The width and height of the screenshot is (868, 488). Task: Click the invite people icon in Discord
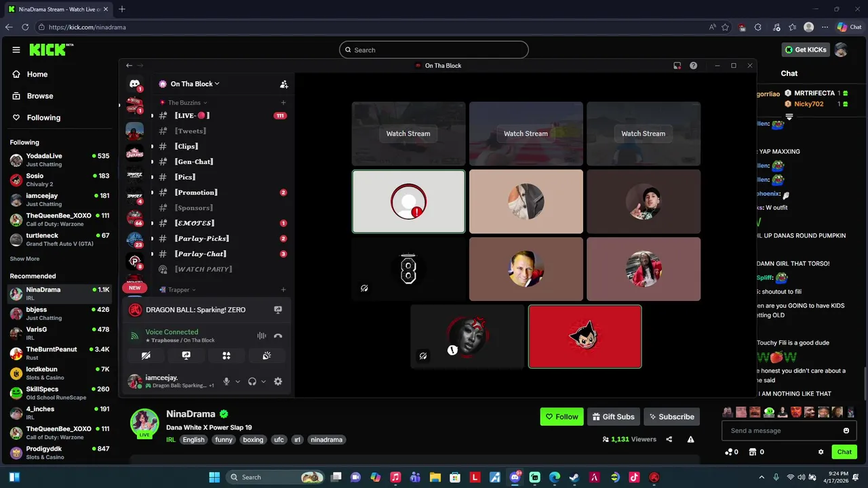click(x=284, y=84)
